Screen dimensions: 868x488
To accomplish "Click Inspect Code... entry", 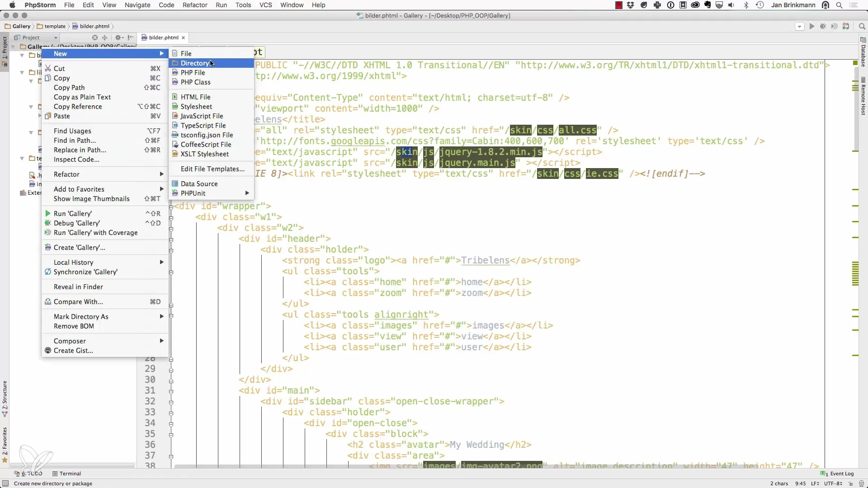I will coord(105,160).
